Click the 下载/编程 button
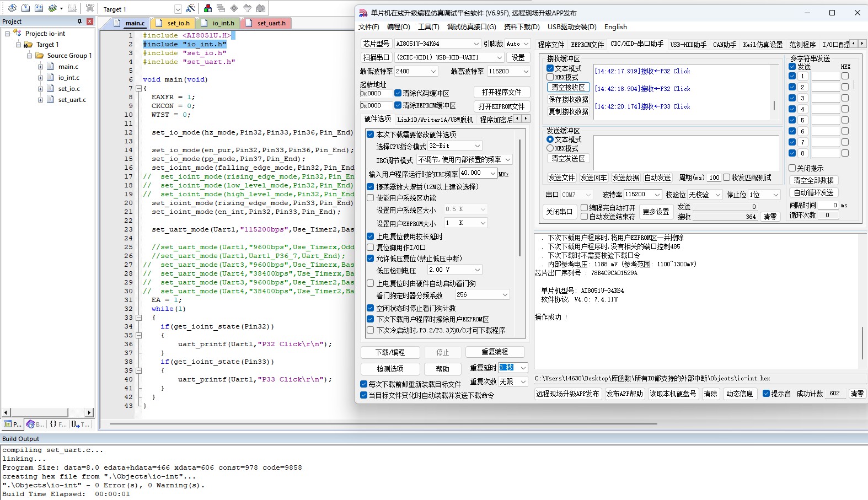 click(x=390, y=352)
